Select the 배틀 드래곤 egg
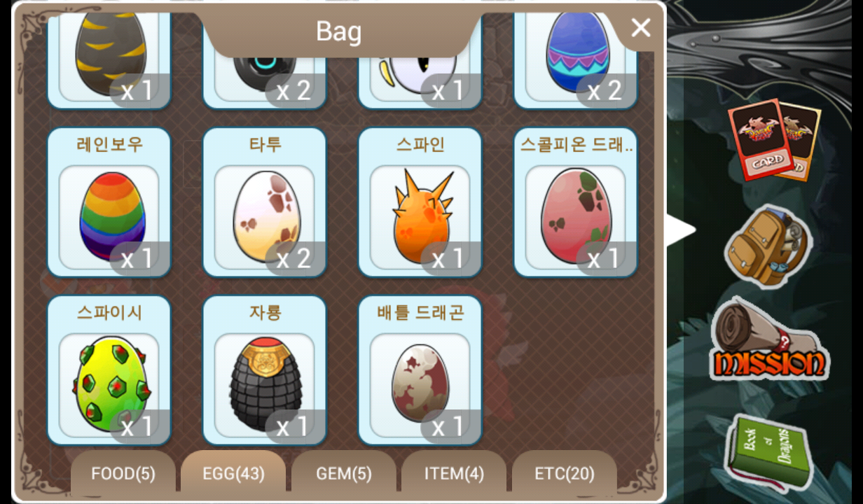Screen dimensions: 863x504 coord(420,371)
